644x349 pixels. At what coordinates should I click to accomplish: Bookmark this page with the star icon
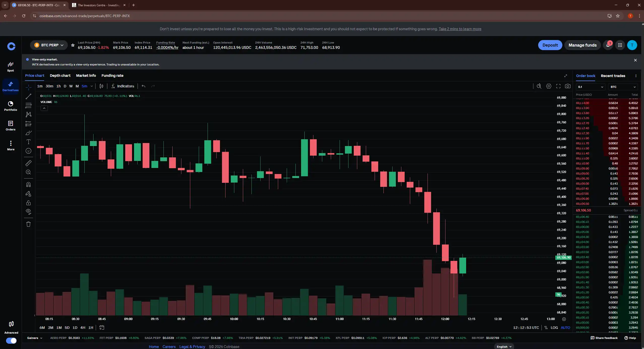pyautogui.click(x=618, y=16)
